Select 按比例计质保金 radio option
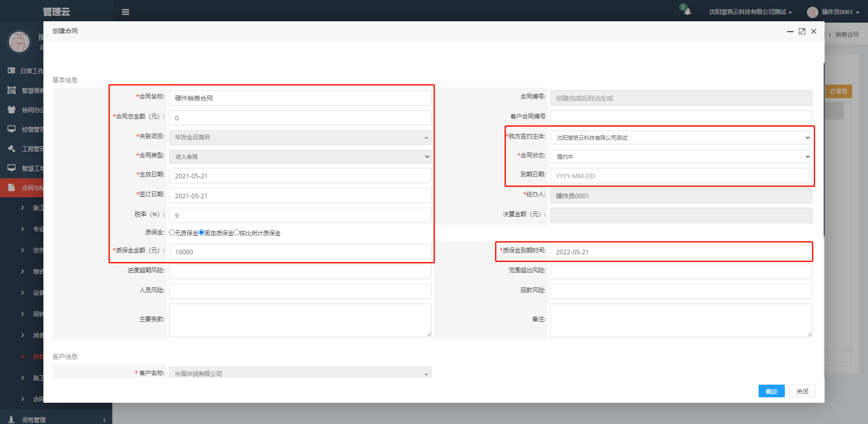 (x=236, y=233)
